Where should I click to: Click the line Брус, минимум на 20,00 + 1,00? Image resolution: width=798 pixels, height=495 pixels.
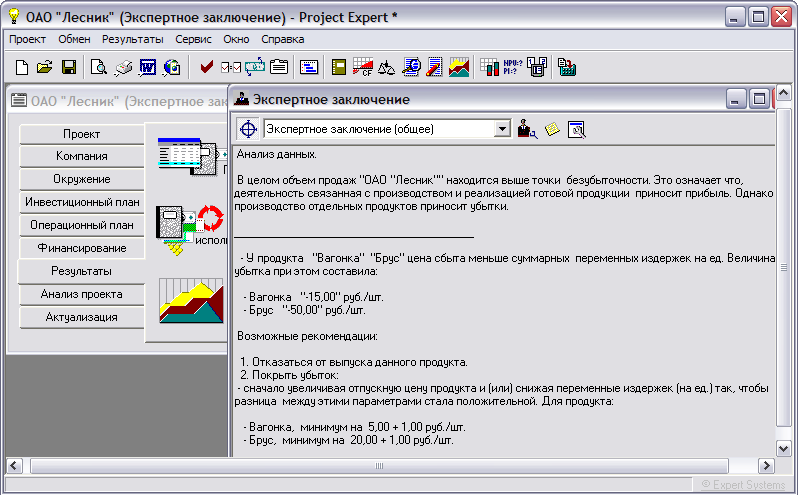click(x=348, y=440)
